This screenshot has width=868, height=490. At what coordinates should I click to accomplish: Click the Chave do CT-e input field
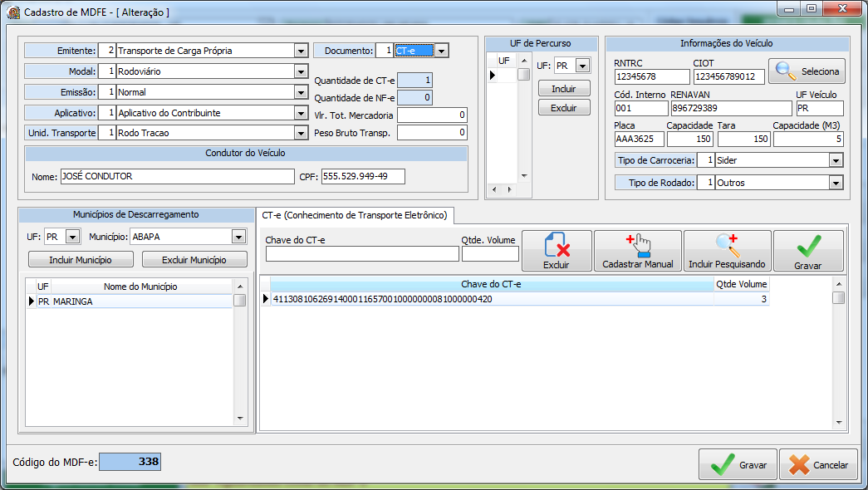coord(362,253)
